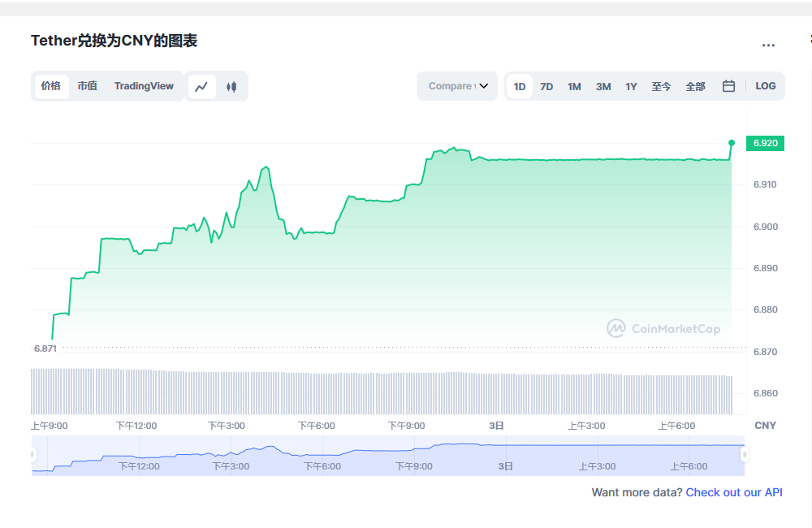Click the 下午9:00 main axis label
Screen dimensions: 812x528
point(407,426)
